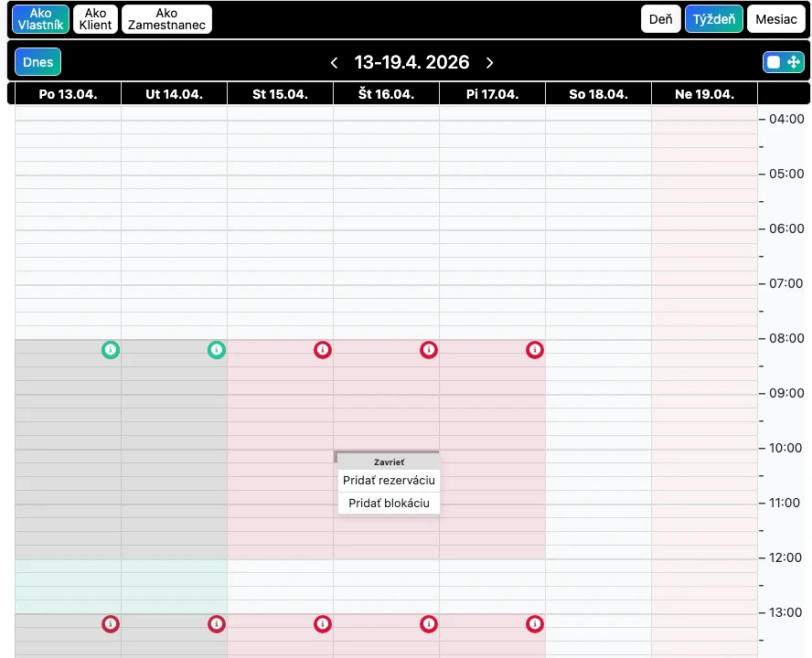812x658 pixels.
Task: Select the Ne 19.04. column header
Action: pyautogui.click(x=705, y=94)
